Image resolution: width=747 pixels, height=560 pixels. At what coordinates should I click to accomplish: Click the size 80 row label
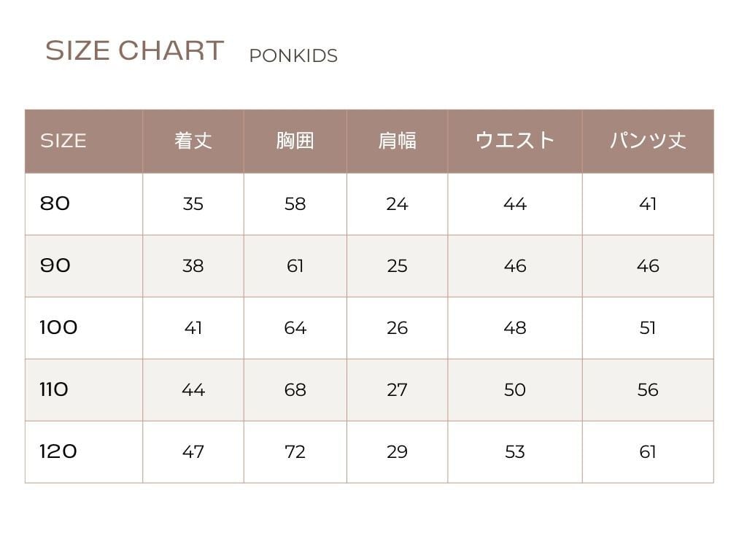(55, 203)
